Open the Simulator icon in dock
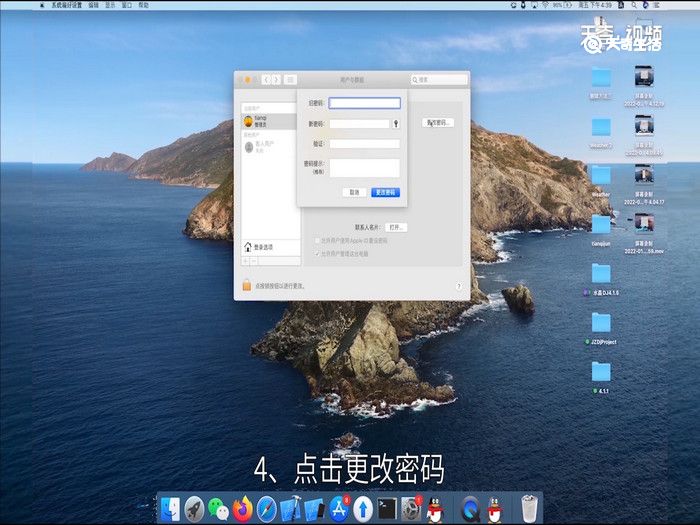700x525 pixels. (x=315, y=509)
